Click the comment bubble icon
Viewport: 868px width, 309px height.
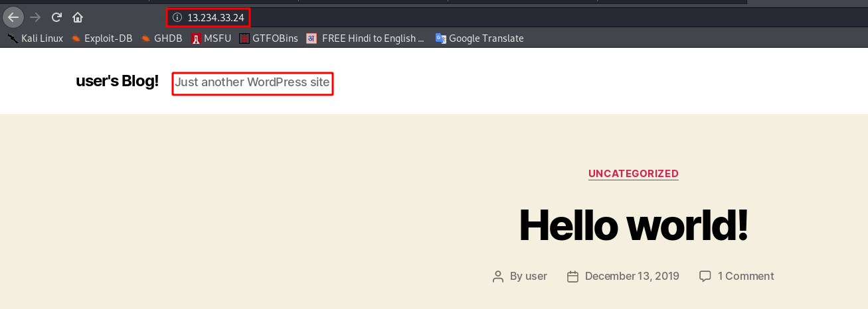705,276
